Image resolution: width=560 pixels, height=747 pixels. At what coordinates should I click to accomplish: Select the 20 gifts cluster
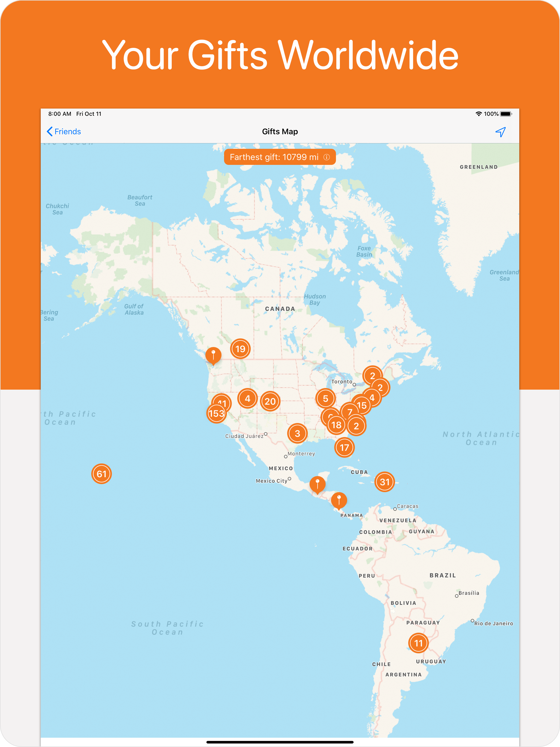point(270,401)
